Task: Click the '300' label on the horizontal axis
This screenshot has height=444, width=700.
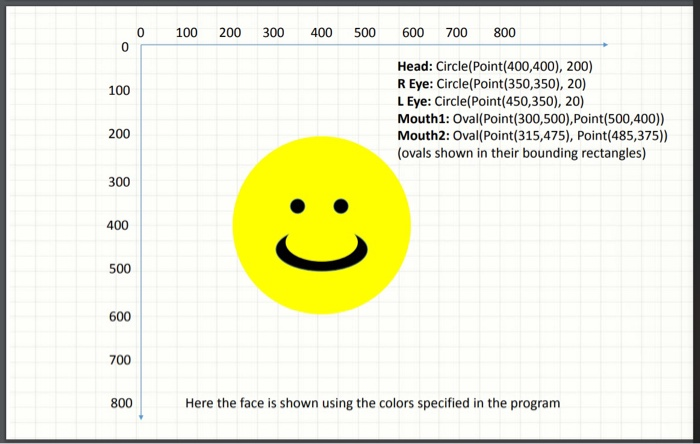Action: tap(273, 33)
